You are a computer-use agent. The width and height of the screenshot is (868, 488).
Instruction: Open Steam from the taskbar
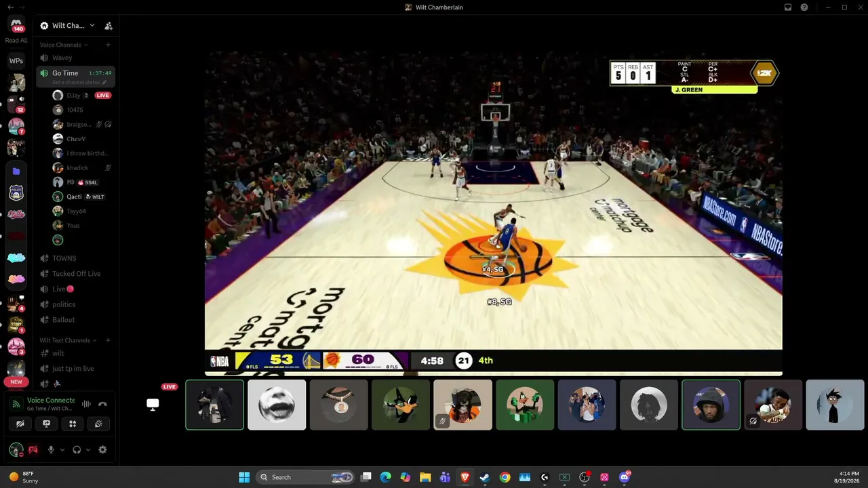(x=485, y=477)
